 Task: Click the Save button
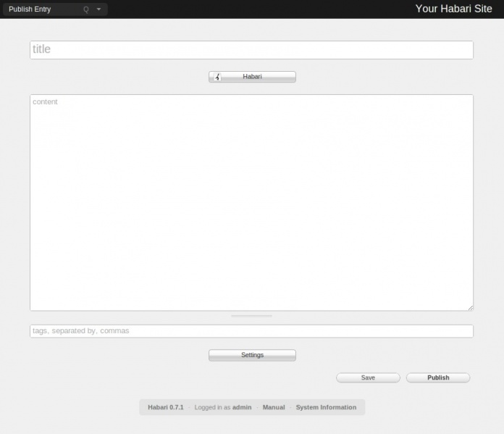pyautogui.click(x=368, y=377)
